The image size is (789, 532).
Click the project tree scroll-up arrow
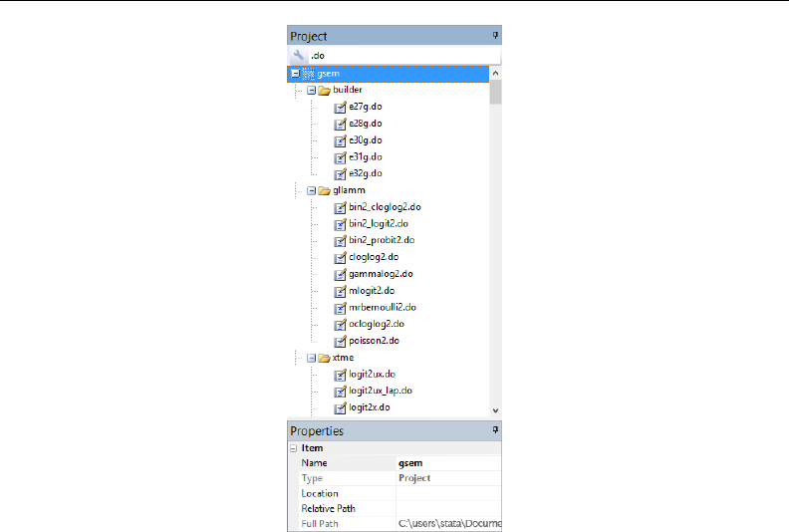pos(495,74)
